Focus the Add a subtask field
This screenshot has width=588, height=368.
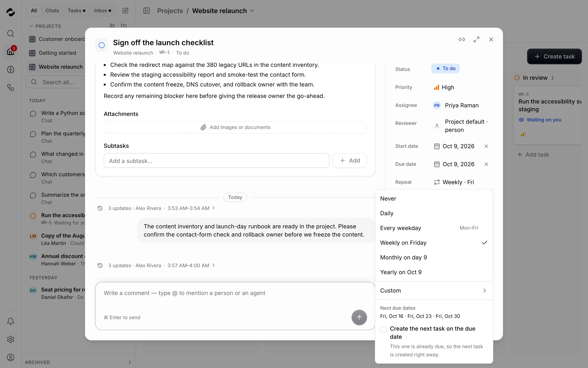[x=216, y=161]
